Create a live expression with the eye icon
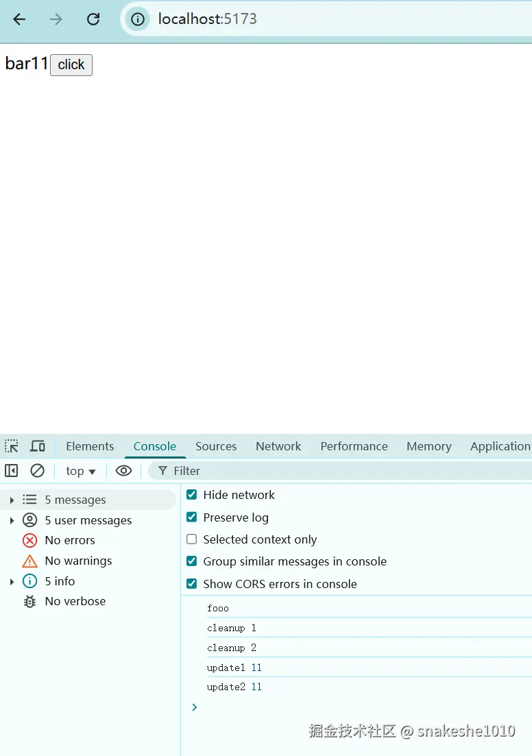 (123, 471)
